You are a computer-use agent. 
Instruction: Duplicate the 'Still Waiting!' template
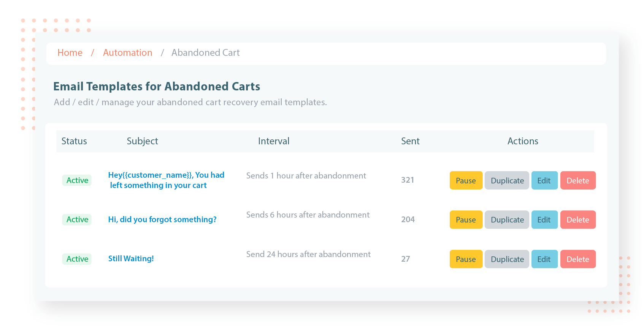coord(507,259)
